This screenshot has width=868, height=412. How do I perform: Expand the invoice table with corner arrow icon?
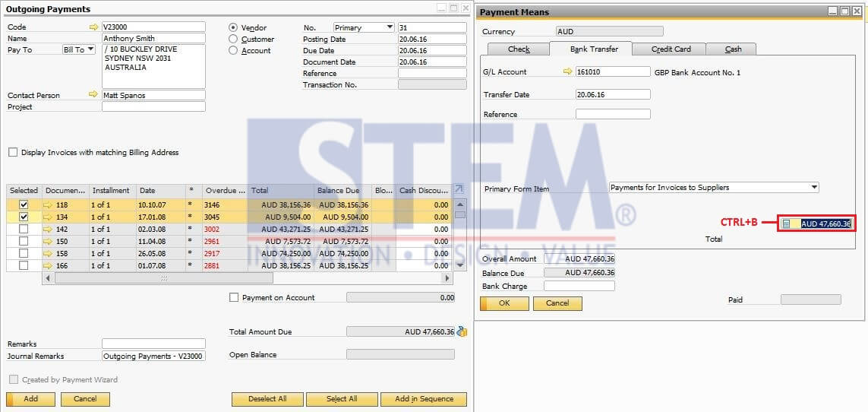459,189
